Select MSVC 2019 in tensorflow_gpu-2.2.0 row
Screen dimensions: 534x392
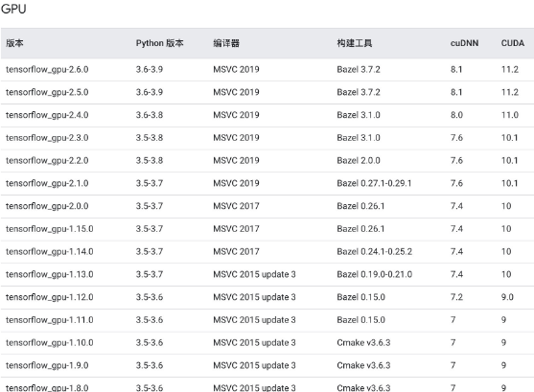pos(236,160)
